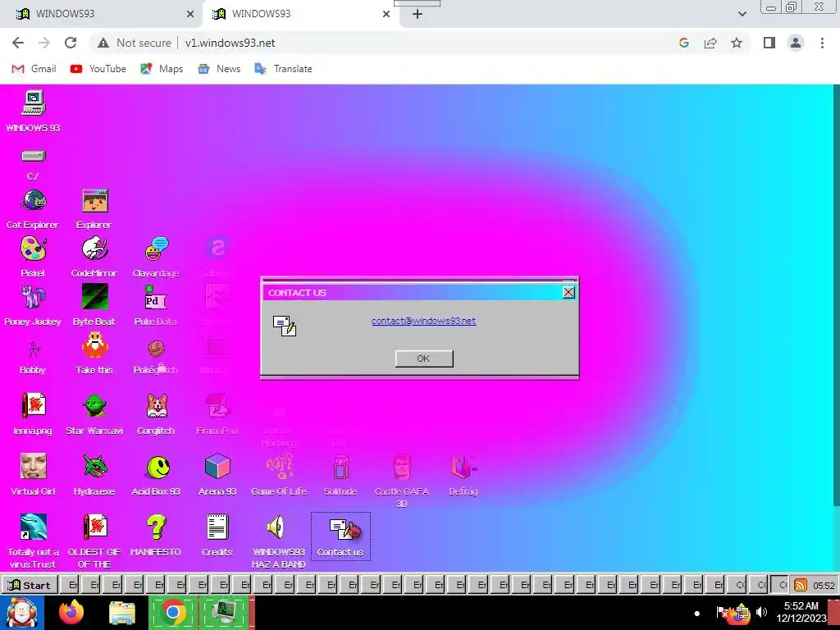Click the Not secure site warning
Screen dimensions: 840x630
coord(135,43)
